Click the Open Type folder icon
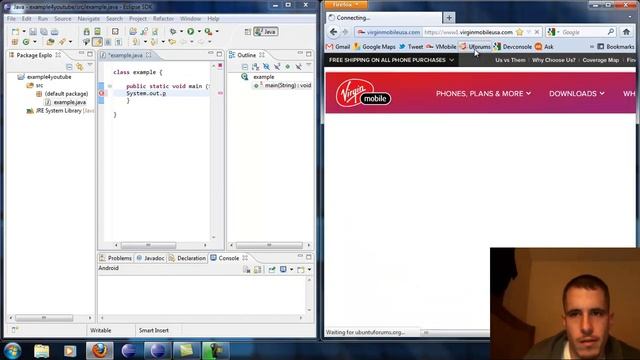This screenshot has width=640, height=360. [50, 42]
